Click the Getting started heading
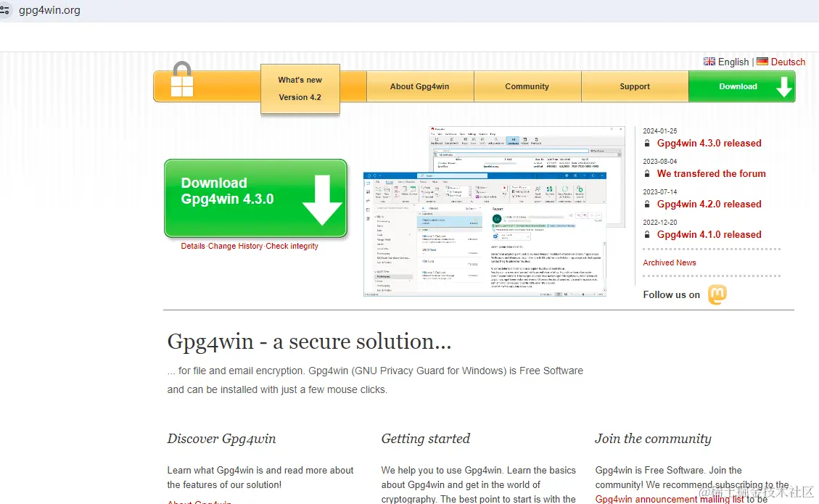The width and height of the screenshot is (819, 504). [x=426, y=439]
